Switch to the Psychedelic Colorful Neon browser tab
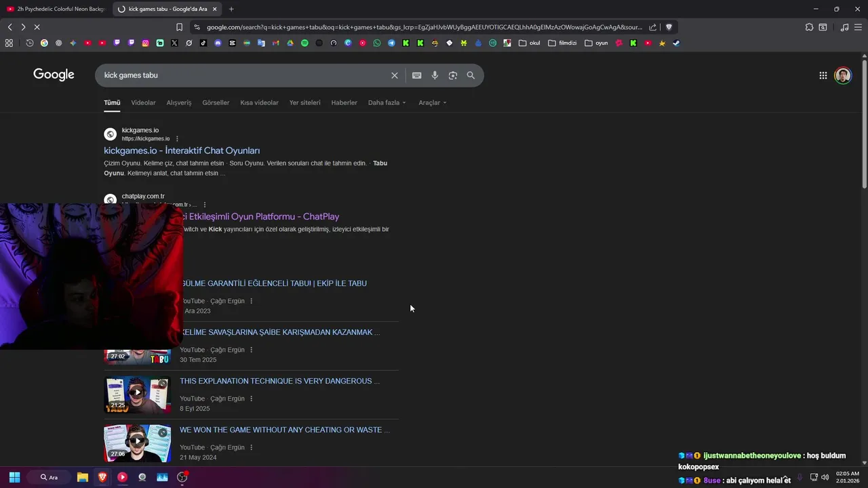The image size is (868, 488). pyautogui.click(x=56, y=9)
